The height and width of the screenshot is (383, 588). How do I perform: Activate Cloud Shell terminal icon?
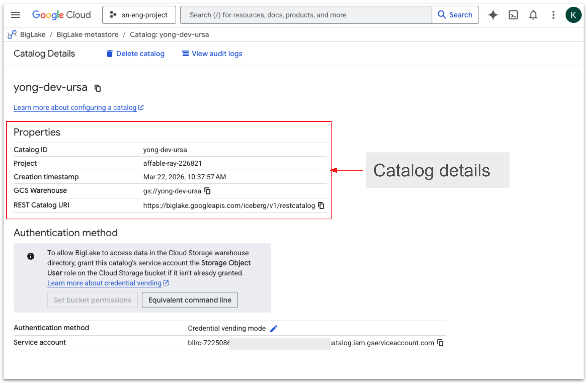(x=513, y=15)
